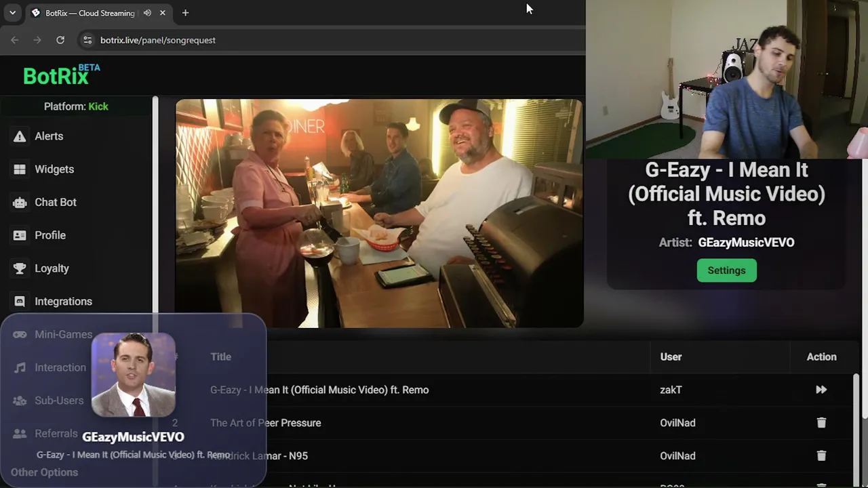Switch to the BotRix — Cloud Streaming tab
868x488 pixels.
click(x=90, y=13)
